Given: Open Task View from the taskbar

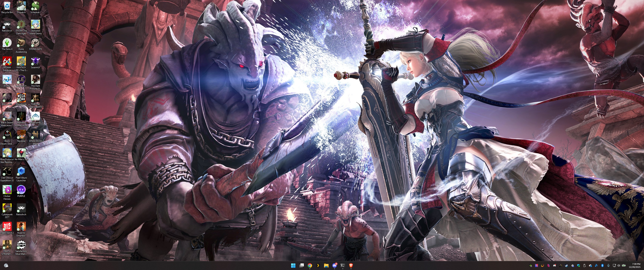Looking at the screenshot, I should (x=302, y=266).
